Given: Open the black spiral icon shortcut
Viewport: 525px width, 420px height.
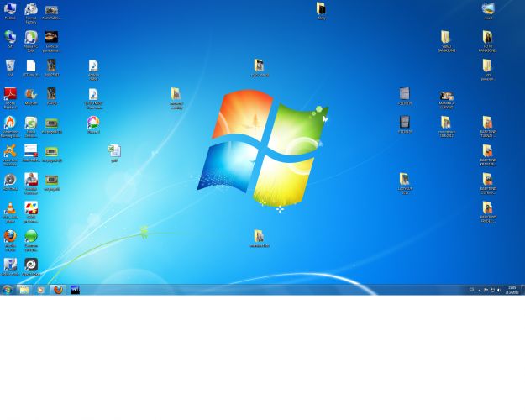Looking at the screenshot, I should [31, 267].
